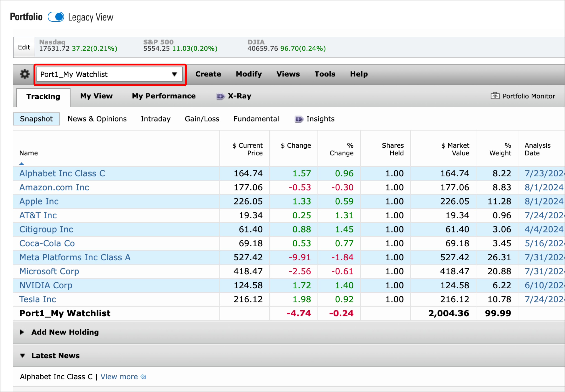Sort by % Change column header
This screenshot has height=392, width=565.
[x=342, y=149]
